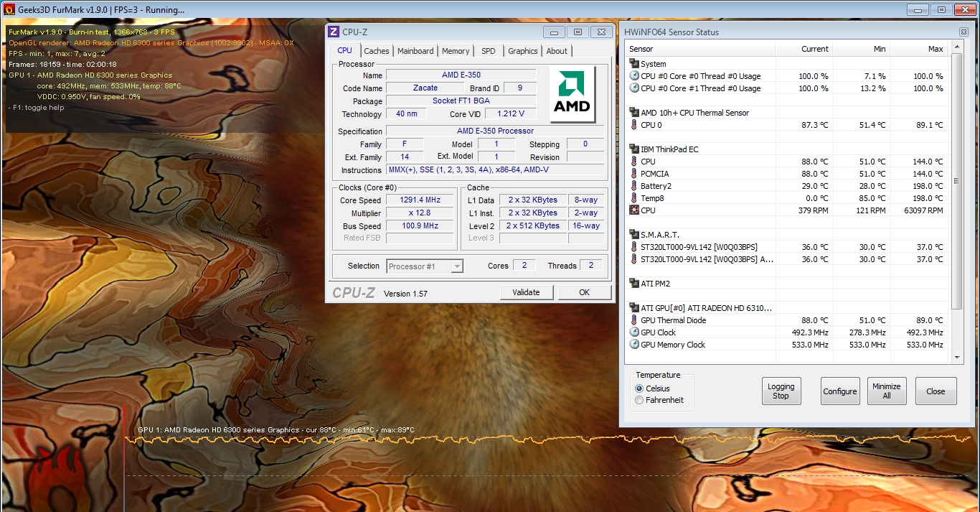Click the Code Name Zacate field
Screen dimensions: 980x512
[425, 88]
